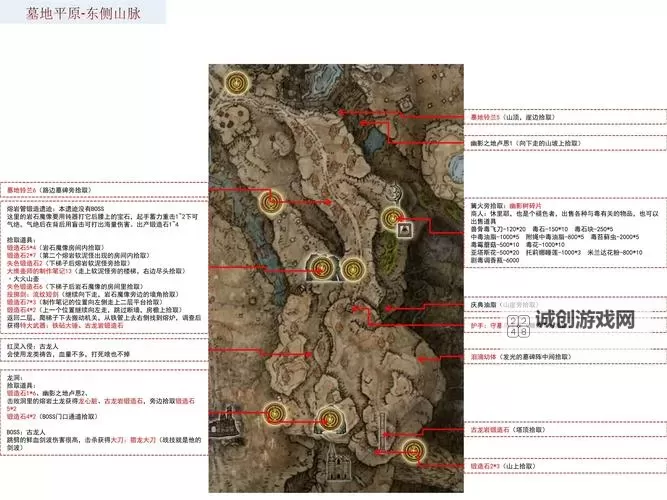This screenshot has height=500, width=667.
Task: Click the unframed grace right of the forge cave icon
Action: [x=353, y=269]
